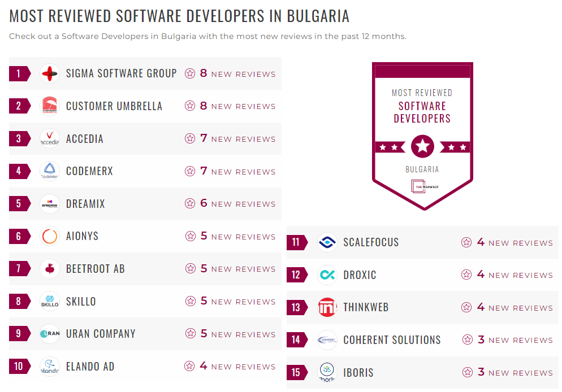Click the review star icon beside Dreamix
This screenshot has height=392, width=562.
pos(190,203)
